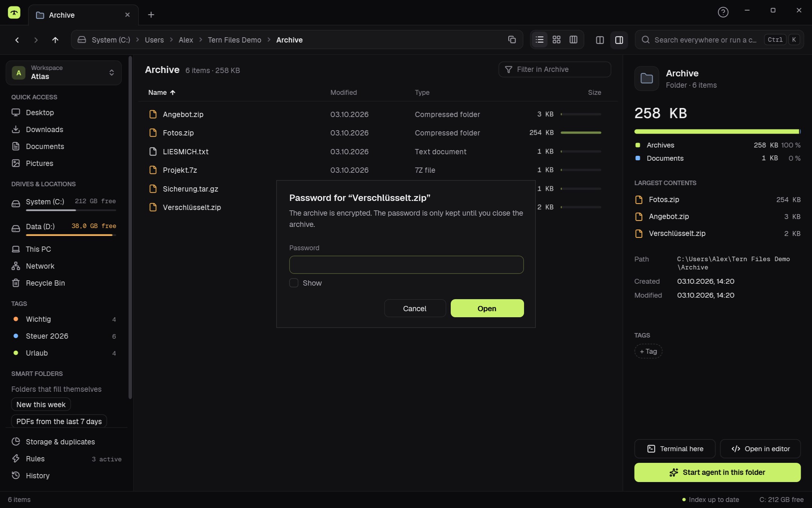Open Rules with 3 active

[64, 459]
